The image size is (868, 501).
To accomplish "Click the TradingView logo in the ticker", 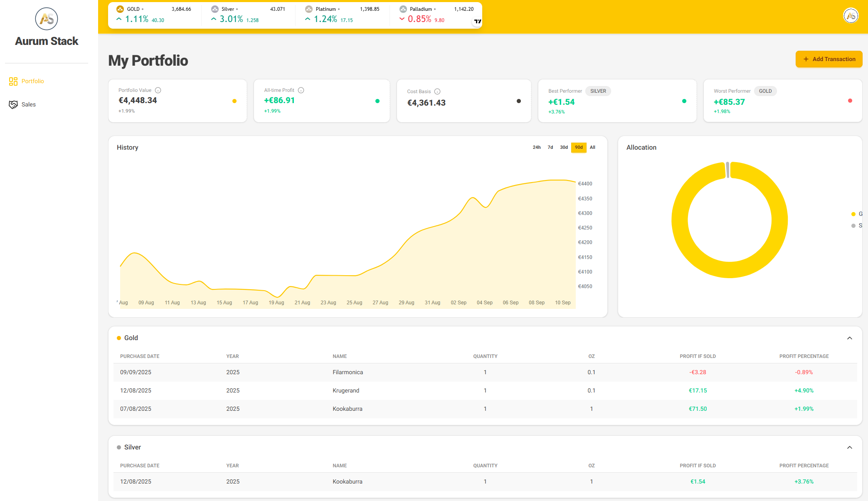I will [478, 22].
